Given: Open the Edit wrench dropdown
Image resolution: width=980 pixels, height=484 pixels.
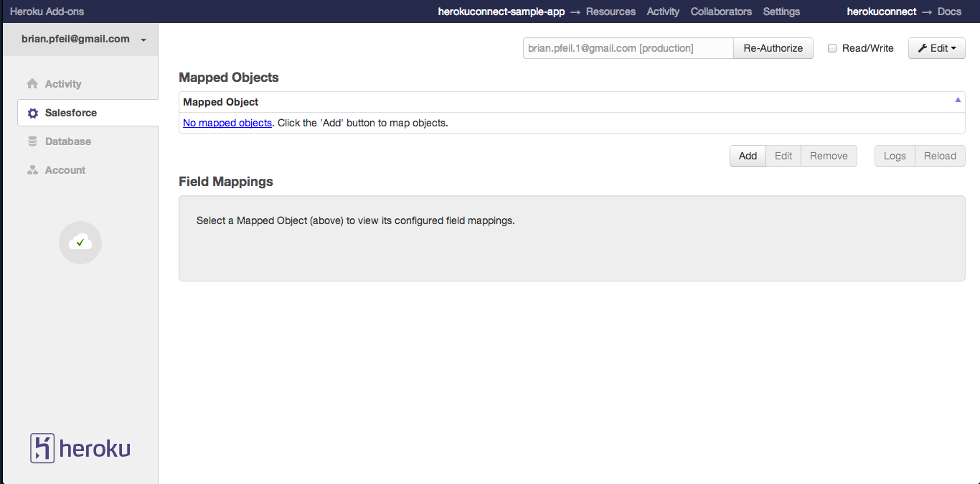Looking at the screenshot, I should pyautogui.click(x=937, y=48).
